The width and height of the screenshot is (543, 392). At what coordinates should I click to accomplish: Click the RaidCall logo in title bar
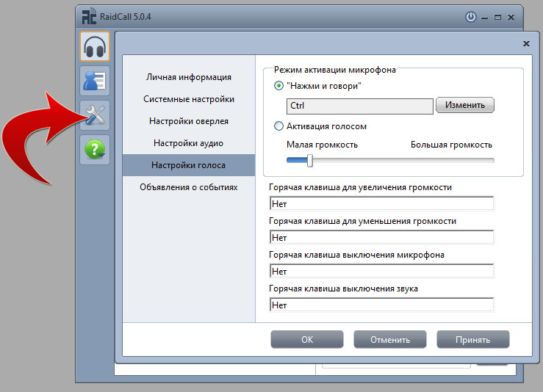(89, 17)
